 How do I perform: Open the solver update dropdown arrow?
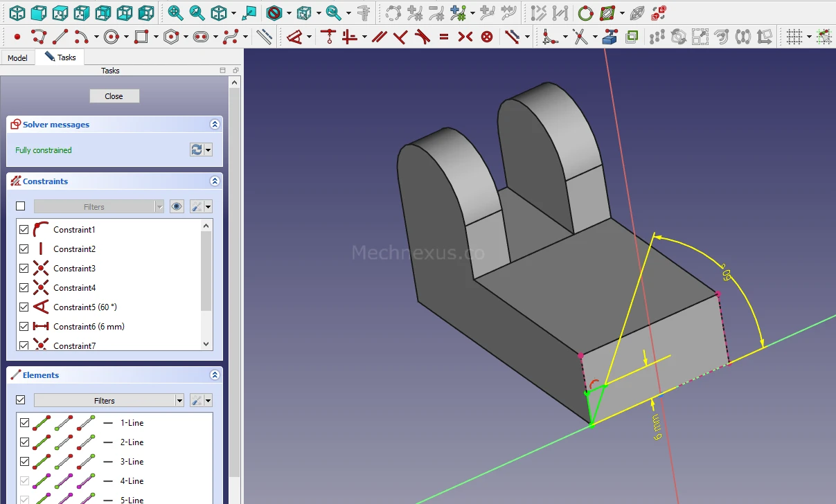208,150
